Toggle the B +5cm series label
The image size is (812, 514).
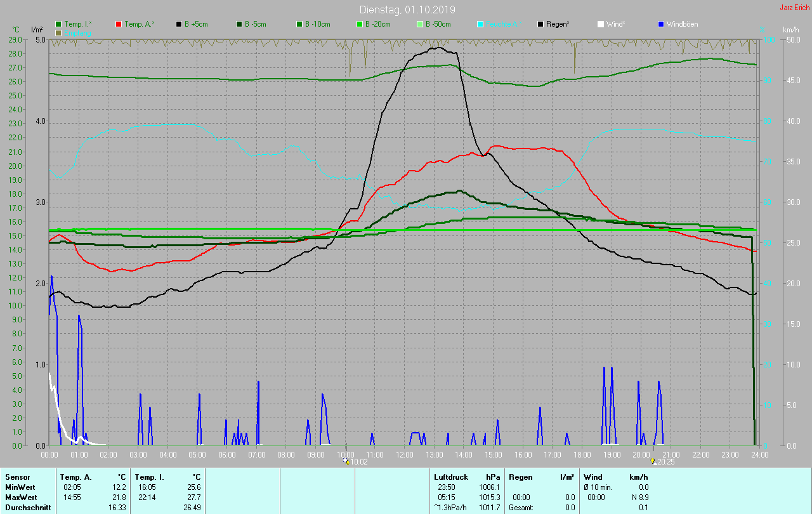(x=196, y=24)
